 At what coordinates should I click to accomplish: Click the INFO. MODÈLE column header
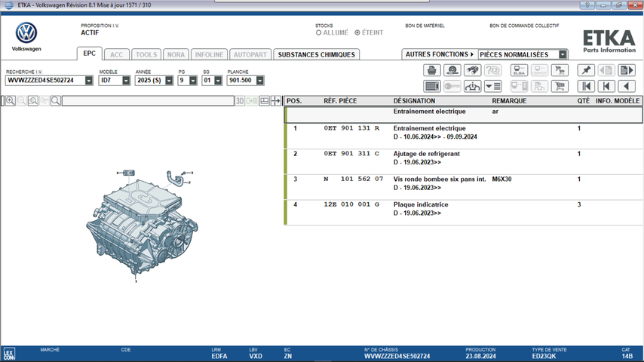[x=618, y=100]
